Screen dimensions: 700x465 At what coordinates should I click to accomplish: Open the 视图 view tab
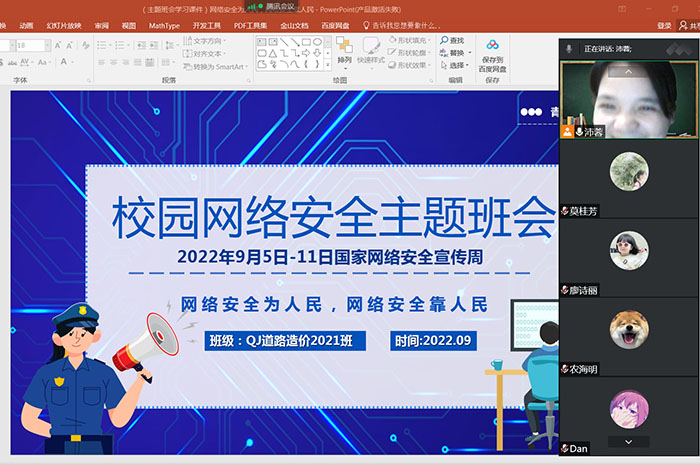tap(128, 25)
